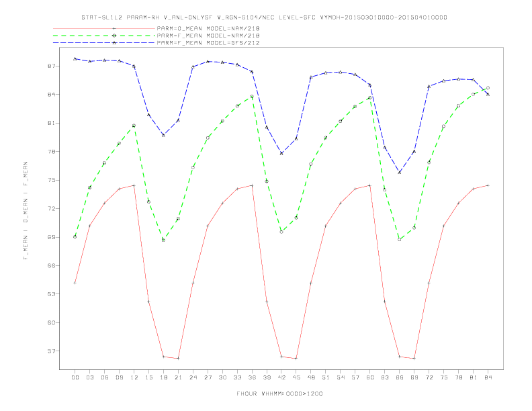This screenshot has height=411, width=532.
Task: Click the blue GFS triangle point at hour 18
Action: pyautogui.click(x=163, y=135)
